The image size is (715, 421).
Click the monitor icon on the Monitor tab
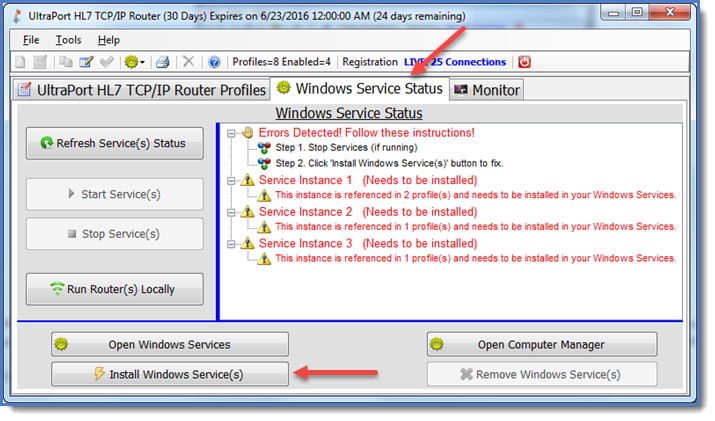tap(461, 89)
